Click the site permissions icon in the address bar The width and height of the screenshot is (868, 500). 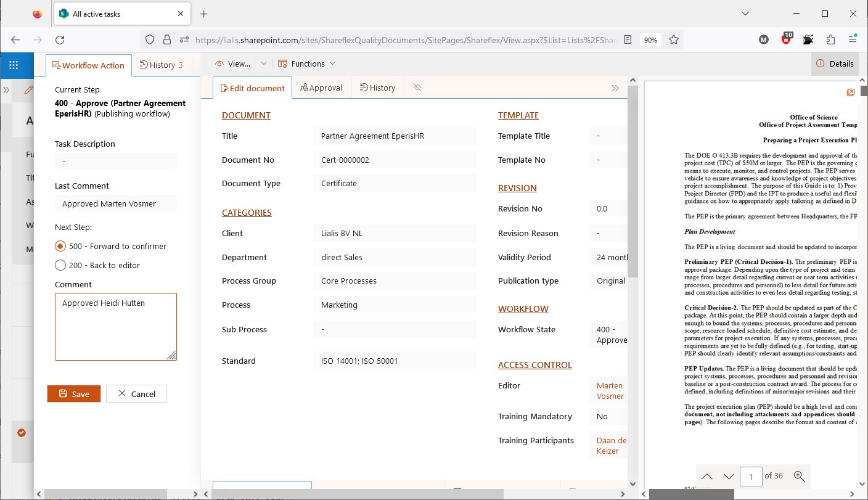tap(184, 39)
